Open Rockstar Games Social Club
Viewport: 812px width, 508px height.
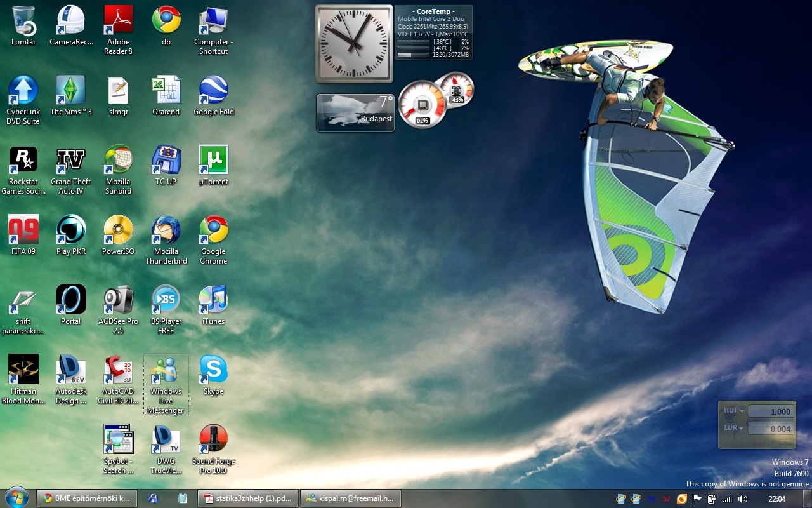click(x=23, y=170)
